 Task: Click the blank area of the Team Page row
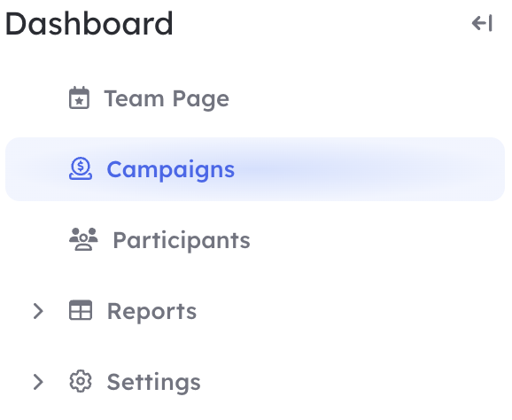(x=366, y=98)
